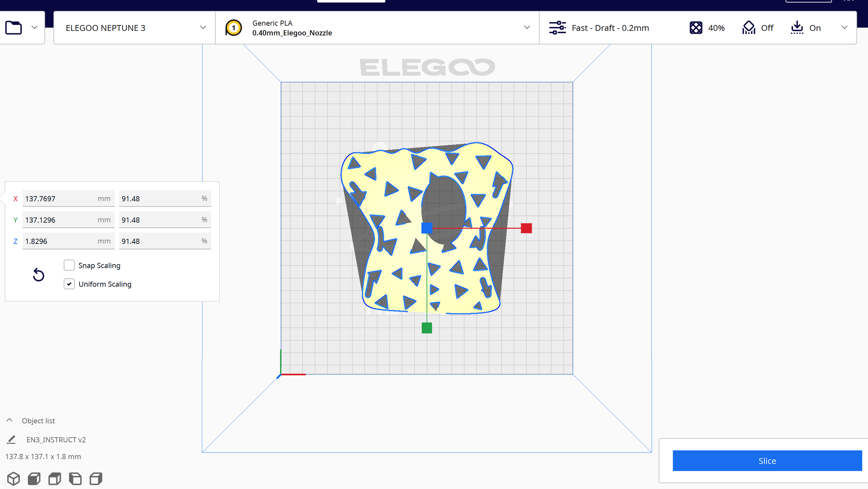Edit the X size in mm field

pos(68,199)
